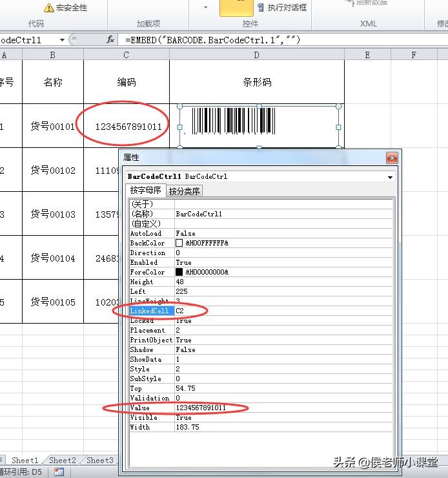Image resolution: width=448 pixels, height=478 pixels.
Task: Select column D header
Action: 256,55
